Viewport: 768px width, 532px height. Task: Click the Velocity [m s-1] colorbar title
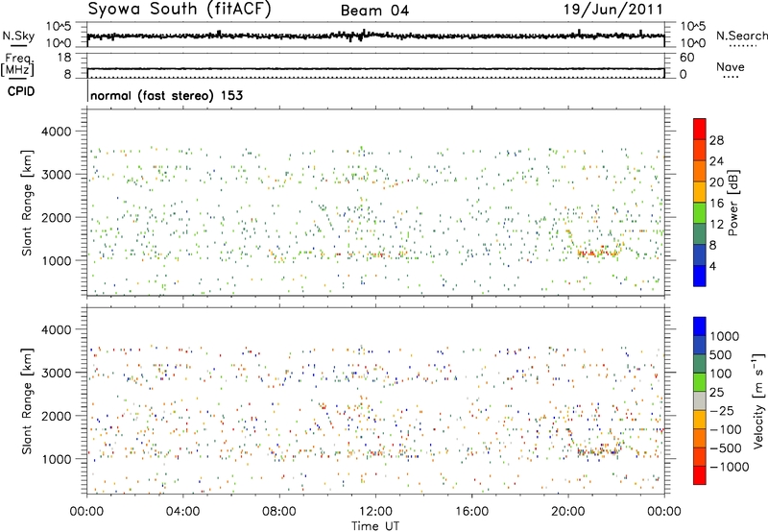[758, 400]
